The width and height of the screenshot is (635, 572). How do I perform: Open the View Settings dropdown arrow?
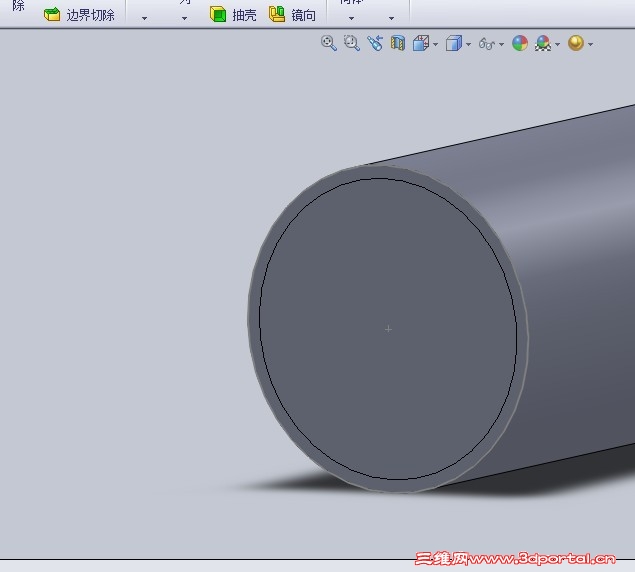pos(591,44)
